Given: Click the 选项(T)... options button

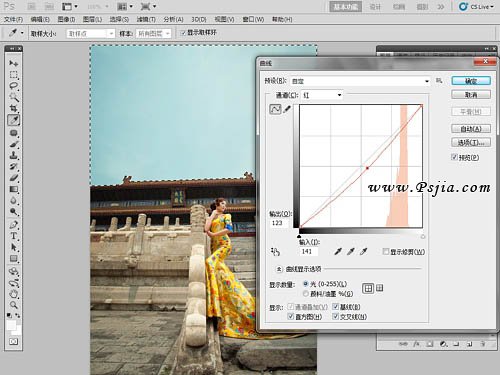Looking at the screenshot, I should (x=471, y=143).
